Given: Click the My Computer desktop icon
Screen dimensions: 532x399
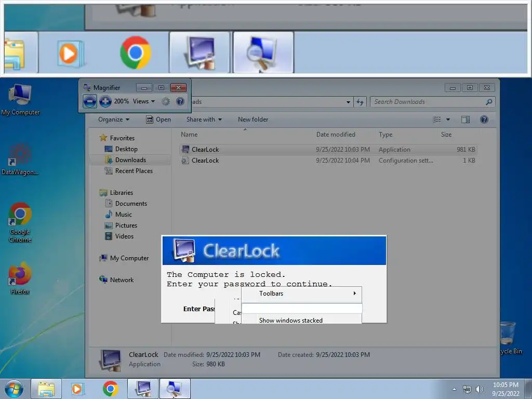Looking at the screenshot, I should [x=20, y=100].
